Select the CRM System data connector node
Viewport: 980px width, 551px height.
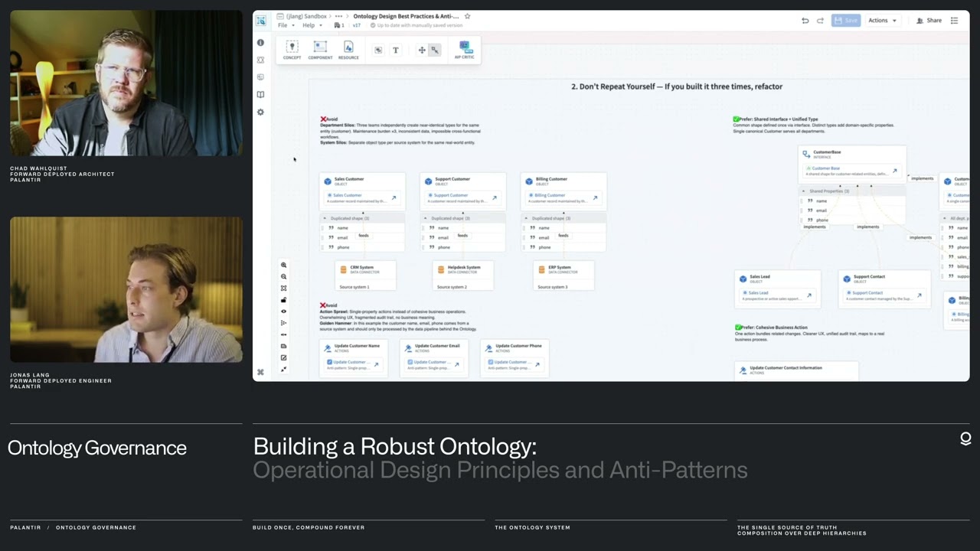(x=366, y=275)
